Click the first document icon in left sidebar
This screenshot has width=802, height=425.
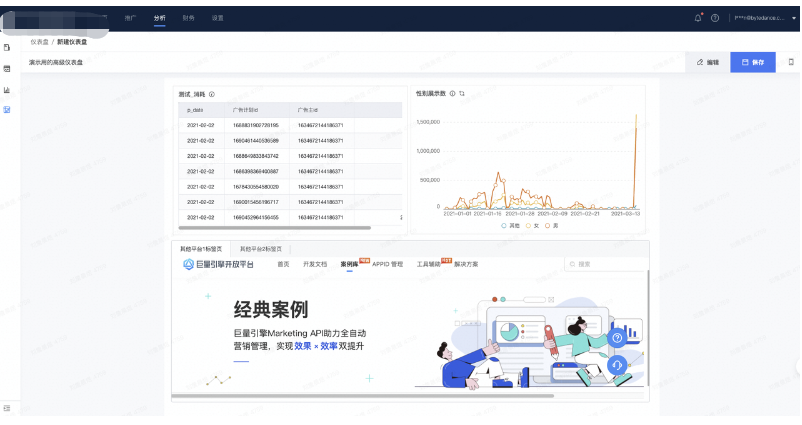tap(7, 48)
